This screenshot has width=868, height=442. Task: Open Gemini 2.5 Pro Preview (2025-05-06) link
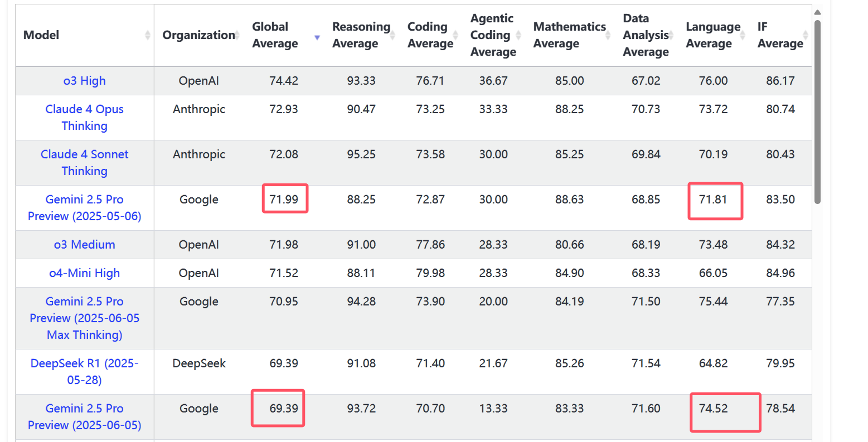coord(85,208)
